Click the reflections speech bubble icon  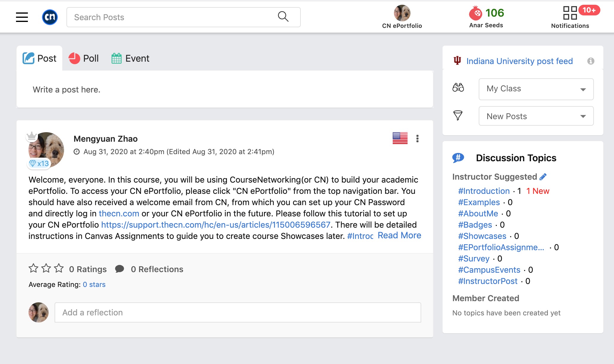[x=120, y=269]
